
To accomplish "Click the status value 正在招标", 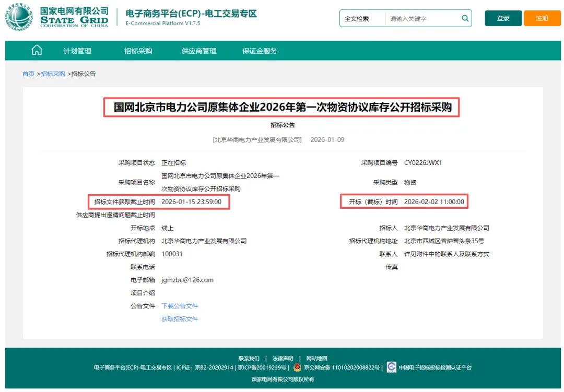I will (x=173, y=162).
